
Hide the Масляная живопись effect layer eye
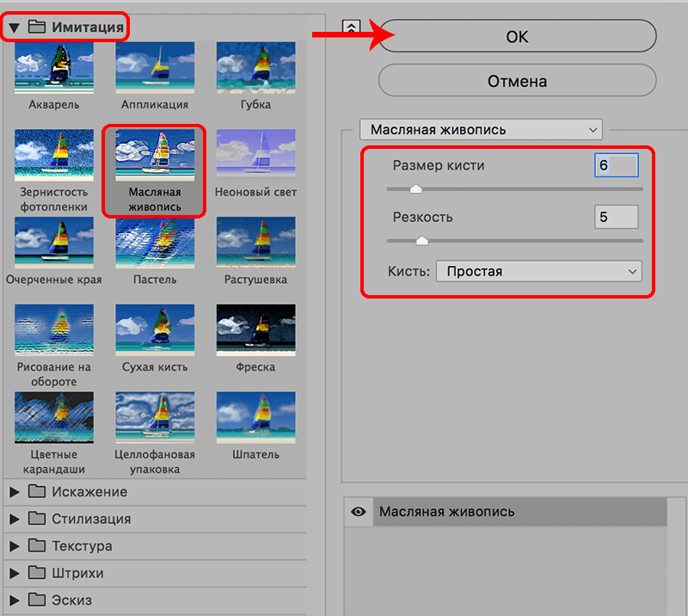point(359,512)
